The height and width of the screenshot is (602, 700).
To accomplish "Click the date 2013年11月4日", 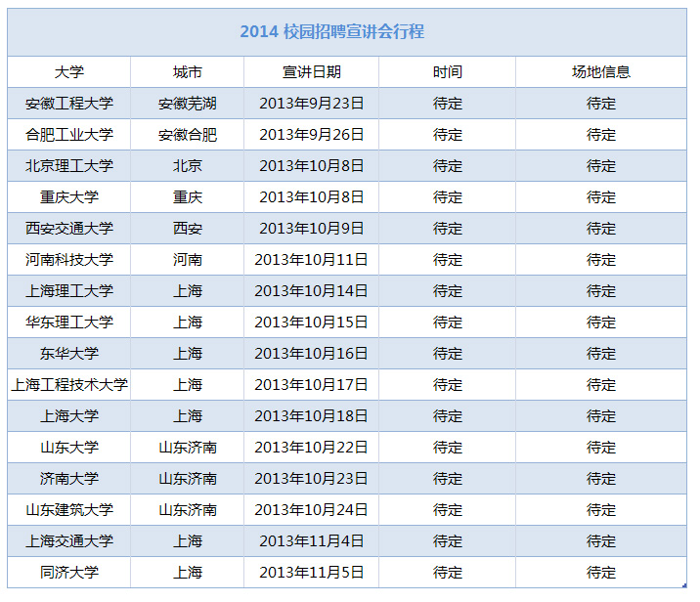I will coord(312,541).
